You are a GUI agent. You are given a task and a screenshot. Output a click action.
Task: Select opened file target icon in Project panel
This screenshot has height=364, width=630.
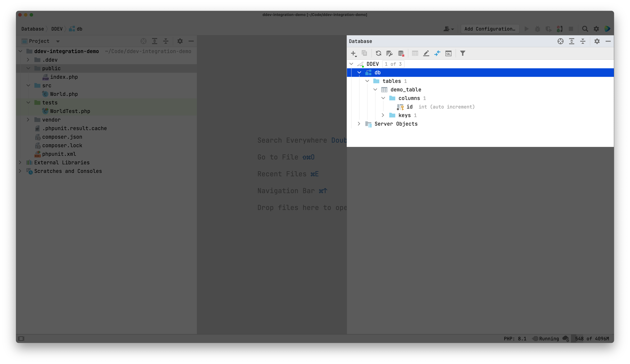144,41
